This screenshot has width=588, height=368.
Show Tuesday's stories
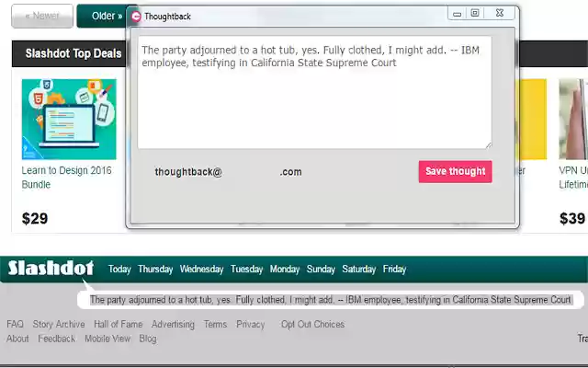[246, 270]
